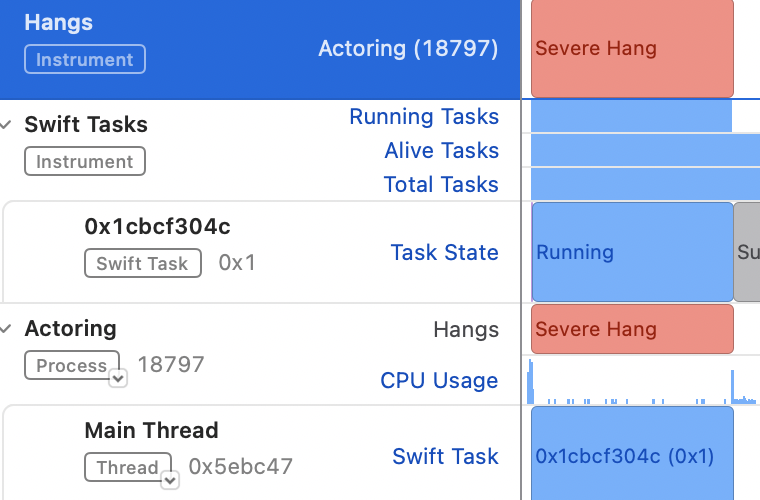Select the Severe Hang block in the Hangs track
This screenshot has height=500, width=760.
(x=632, y=48)
